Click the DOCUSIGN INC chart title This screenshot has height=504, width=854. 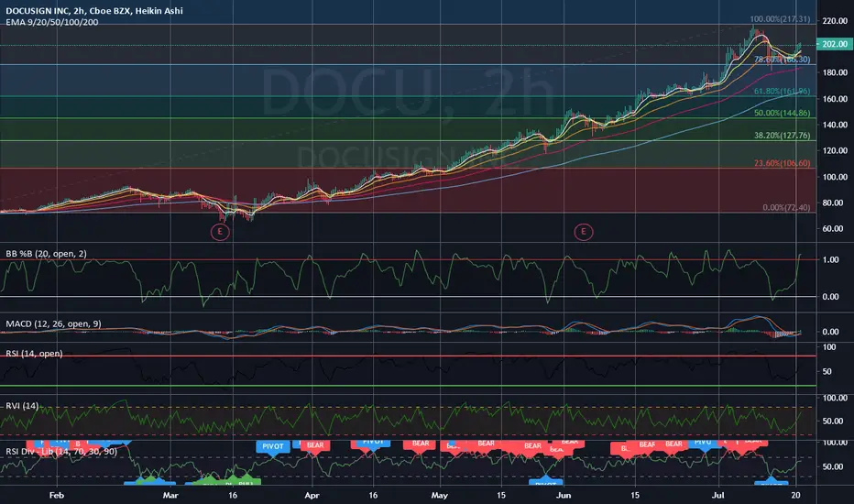coord(94,11)
